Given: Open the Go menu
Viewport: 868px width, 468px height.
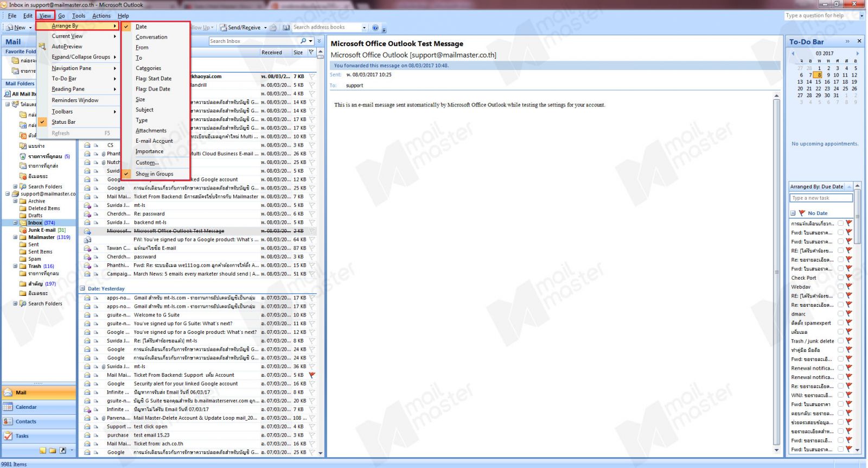Looking at the screenshot, I should pyautogui.click(x=61, y=16).
